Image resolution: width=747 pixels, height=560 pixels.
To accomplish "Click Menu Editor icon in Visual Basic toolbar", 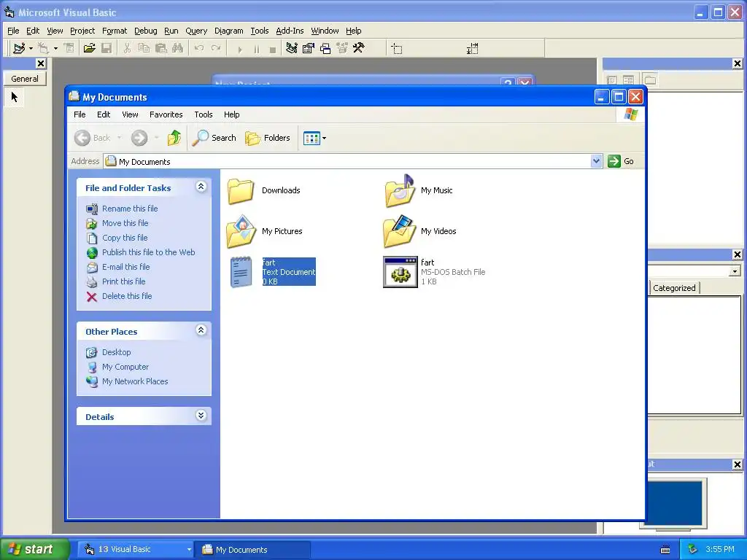I will tap(69, 48).
